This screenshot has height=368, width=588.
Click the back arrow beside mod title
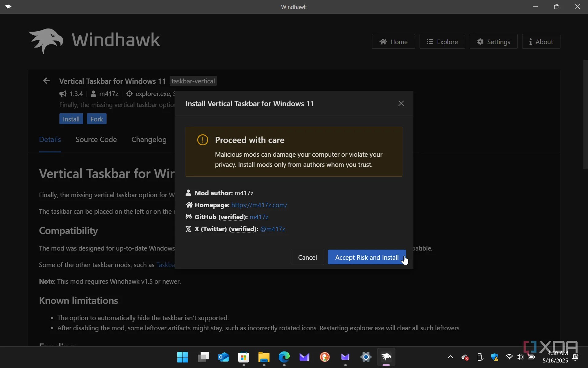(x=46, y=81)
